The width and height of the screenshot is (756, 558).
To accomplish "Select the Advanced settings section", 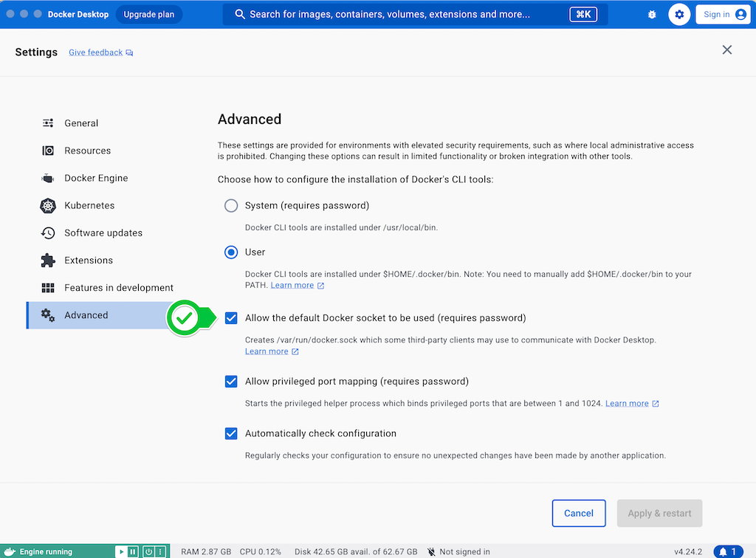I will [99, 315].
